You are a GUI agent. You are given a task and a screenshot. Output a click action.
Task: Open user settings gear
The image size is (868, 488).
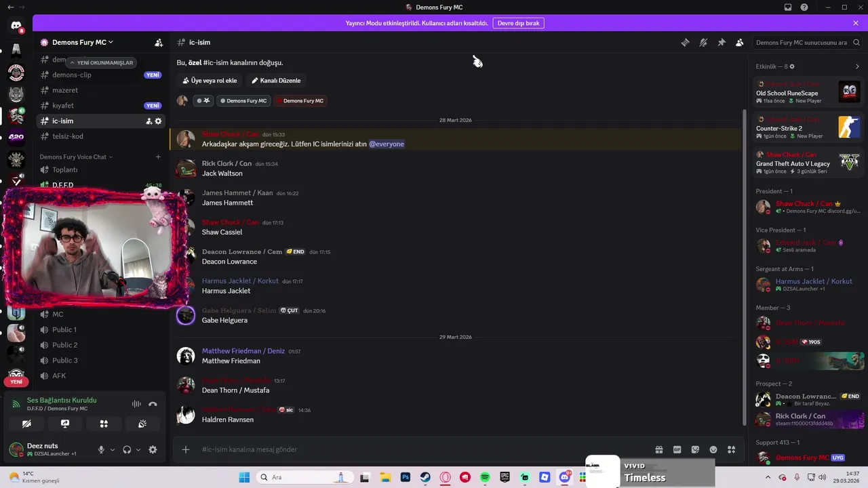pyautogui.click(x=153, y=449)
